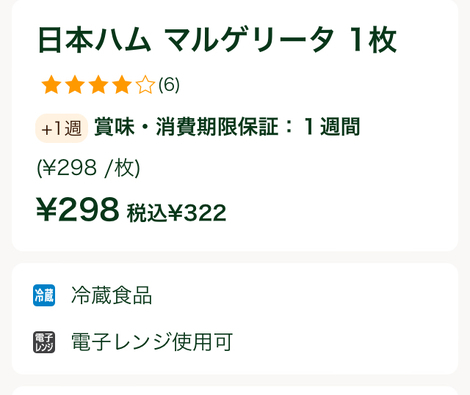This screenshot has width=470, height=395.
Task: Click the +1週 badge
Action: pos(62,128)
